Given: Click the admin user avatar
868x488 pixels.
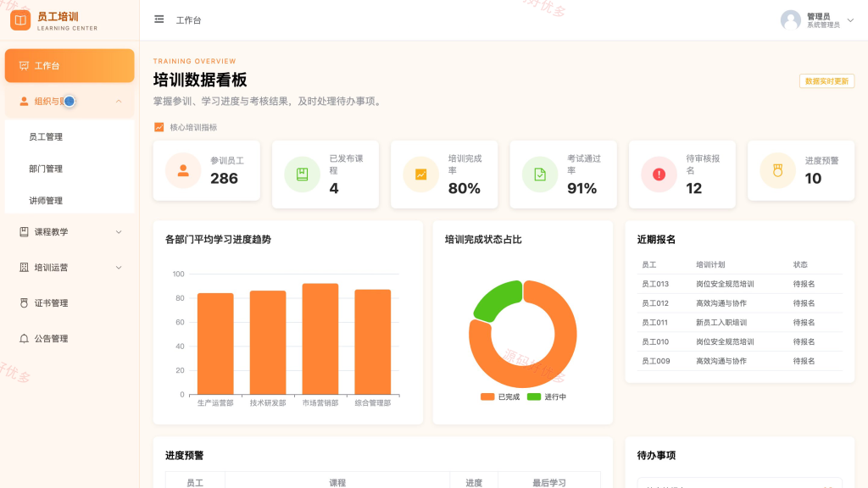Looking at the screenshot, I should [x=791, y=20].
